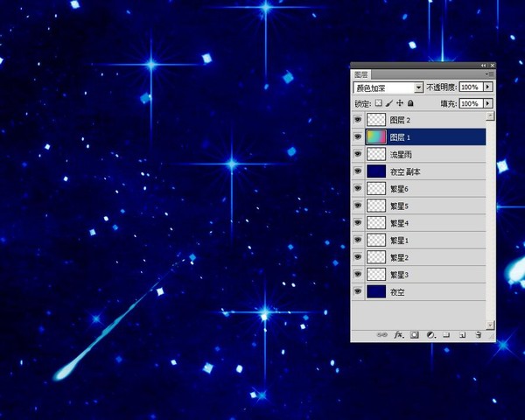The image size is (525, 420).
Task: Click the gradient thumbnail of 图层 1
Action: pos(376,137)
